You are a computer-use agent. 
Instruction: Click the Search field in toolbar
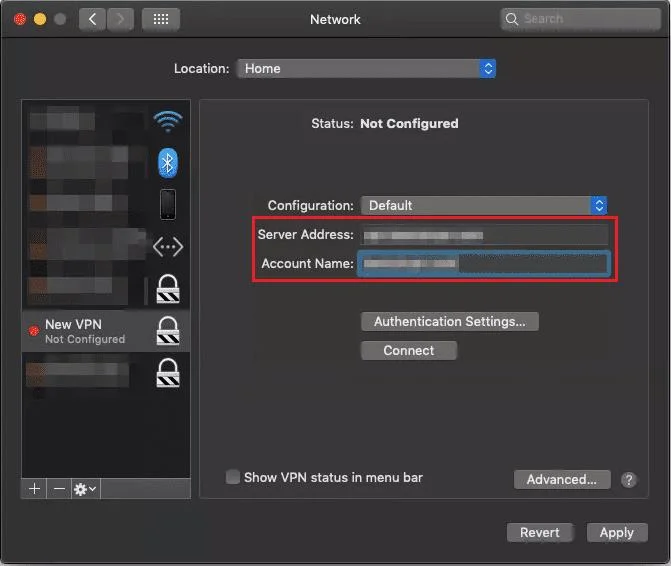(580, 19)
